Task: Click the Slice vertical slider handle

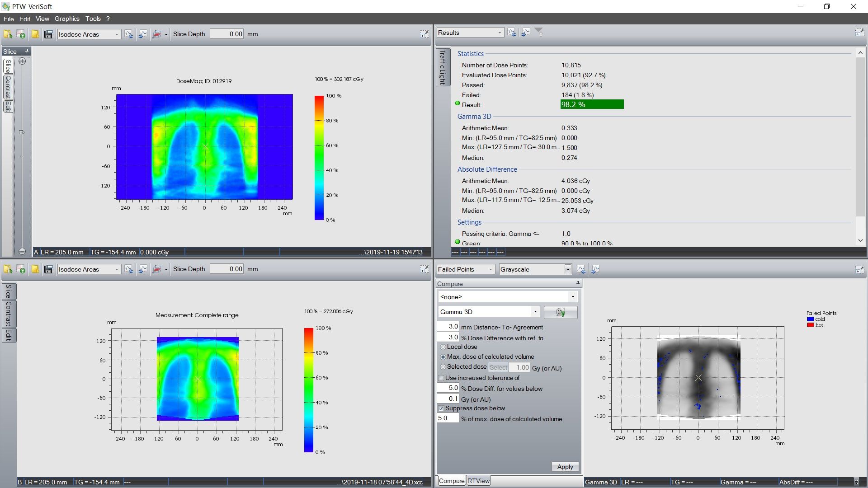Action: 21,132
